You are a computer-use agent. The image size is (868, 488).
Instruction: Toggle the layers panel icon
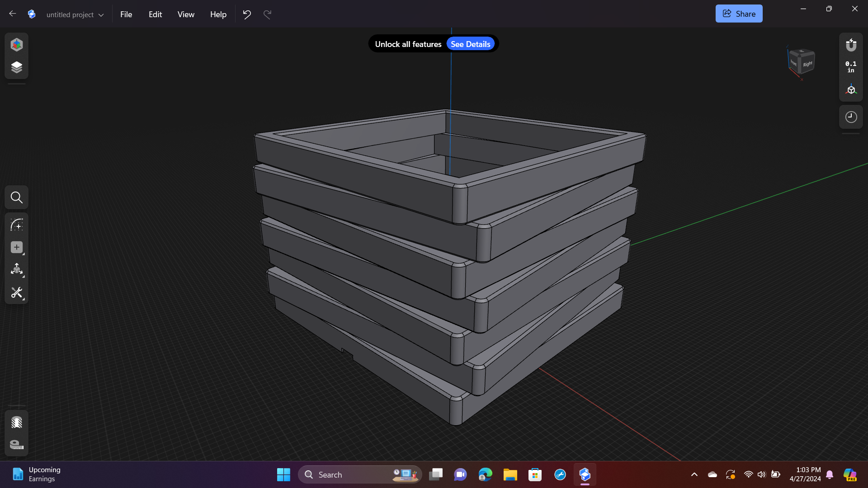coord(16,67)
